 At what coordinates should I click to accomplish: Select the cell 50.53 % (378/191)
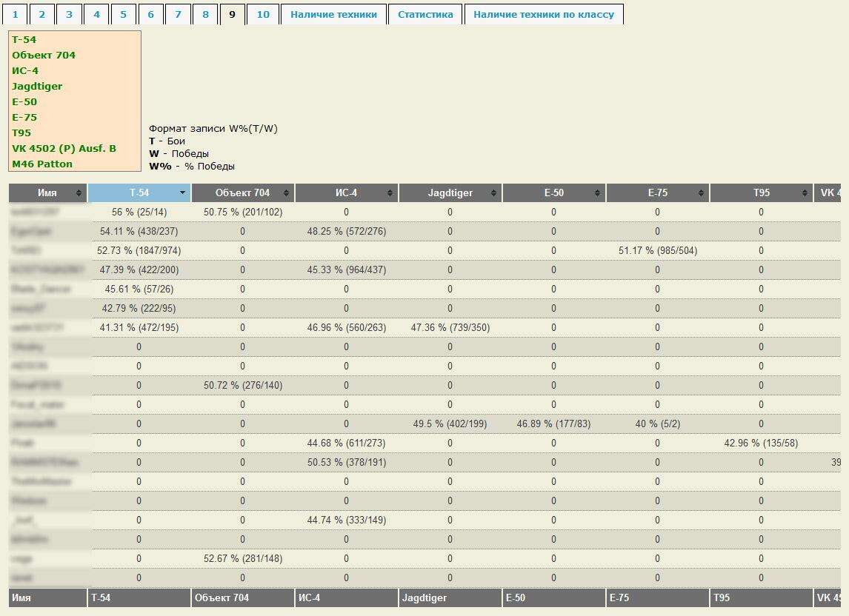347,462
